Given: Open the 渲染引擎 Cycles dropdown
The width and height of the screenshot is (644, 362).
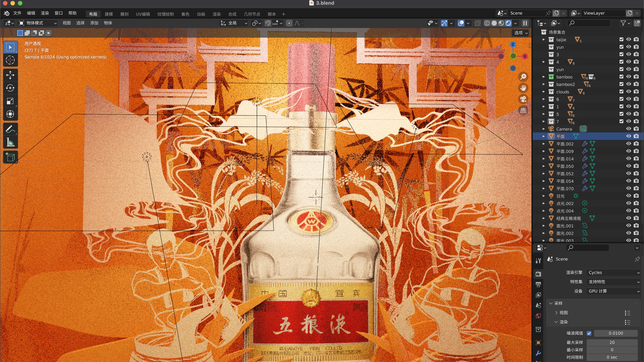Looking at the screenshot, I should 613,273.
